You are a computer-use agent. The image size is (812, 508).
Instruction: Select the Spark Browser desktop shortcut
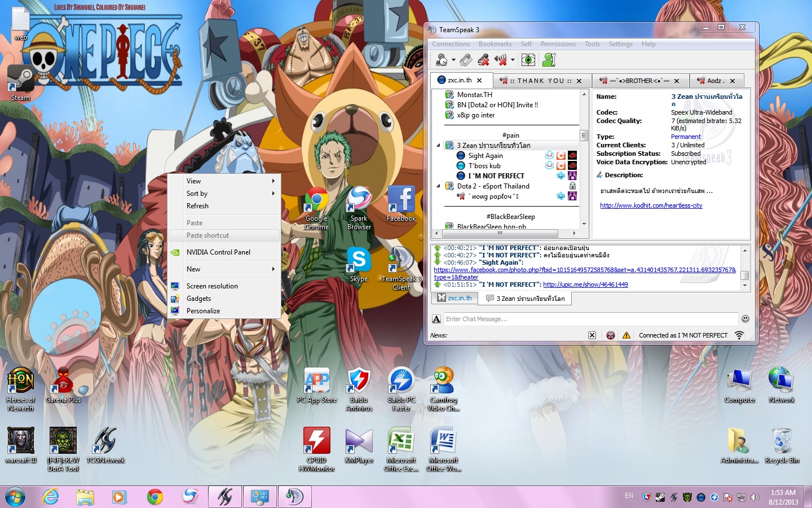pyautogui.click(x=359, y=209)
